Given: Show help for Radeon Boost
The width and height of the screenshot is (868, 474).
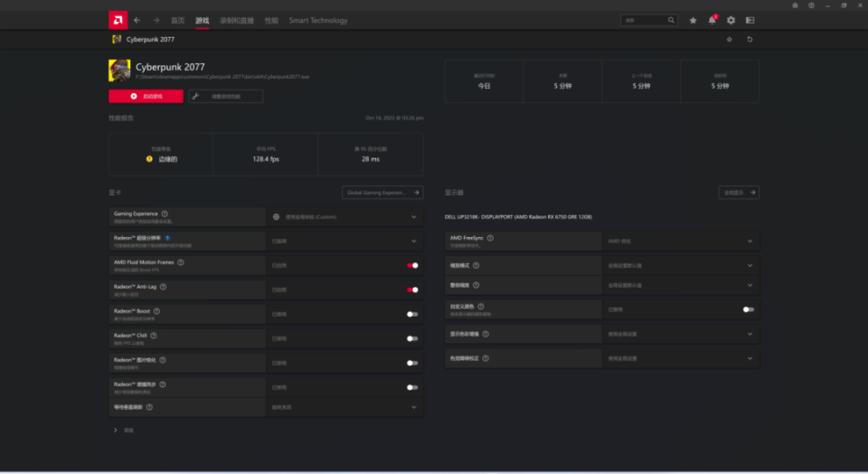Looking at the screenshot, I should (x=156, y=311).
